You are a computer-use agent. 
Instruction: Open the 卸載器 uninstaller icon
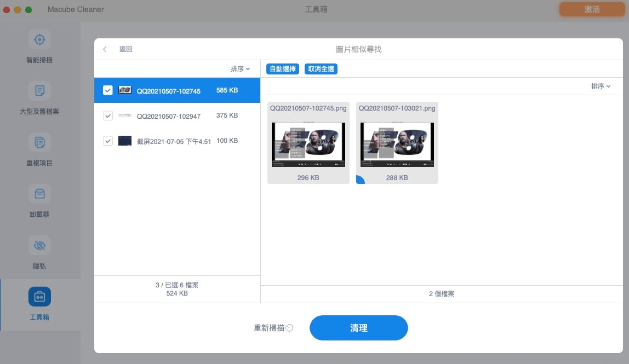coord(39,194)
